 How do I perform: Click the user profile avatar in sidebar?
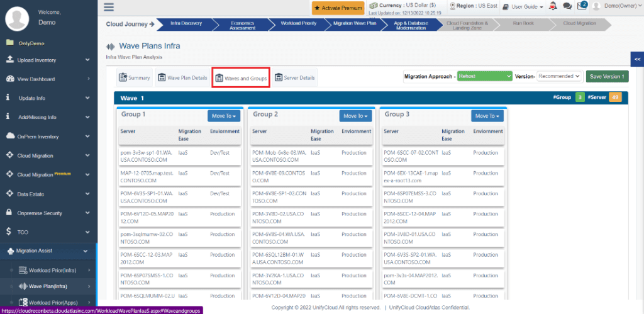[17, 19]
